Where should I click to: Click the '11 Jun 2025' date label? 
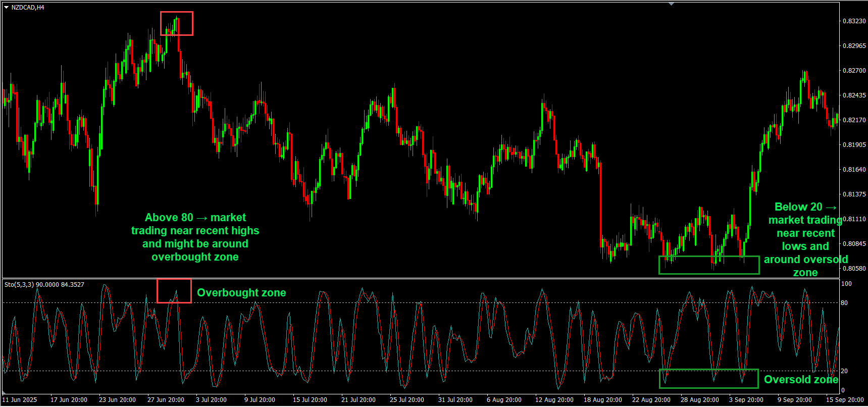coord(20,400)
